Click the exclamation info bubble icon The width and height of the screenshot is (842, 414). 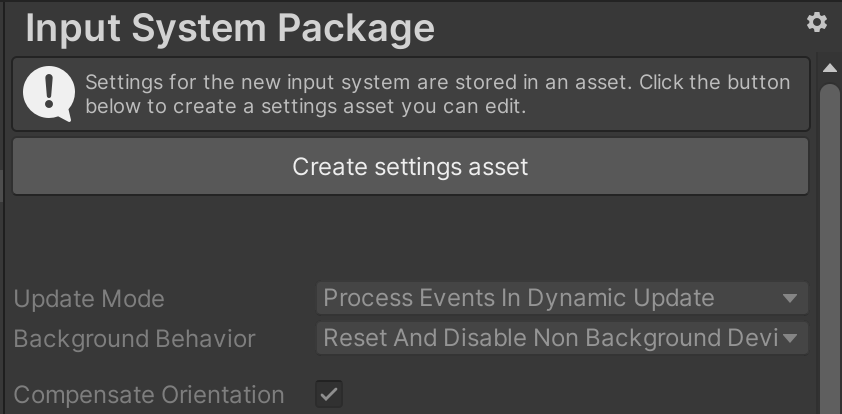(x=42, y=94)
